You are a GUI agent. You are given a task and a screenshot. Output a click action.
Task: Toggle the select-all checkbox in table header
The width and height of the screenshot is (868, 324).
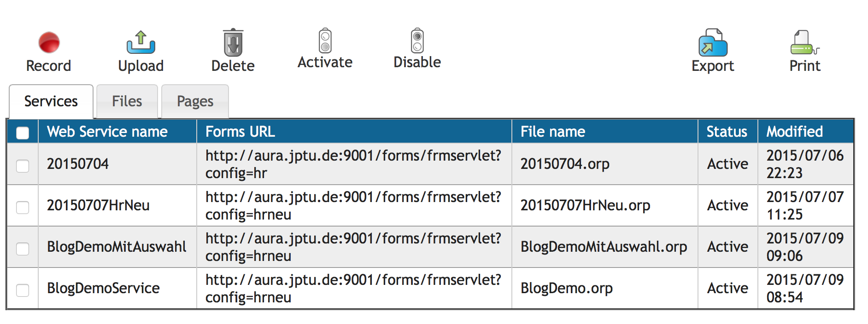coord(23,133)
